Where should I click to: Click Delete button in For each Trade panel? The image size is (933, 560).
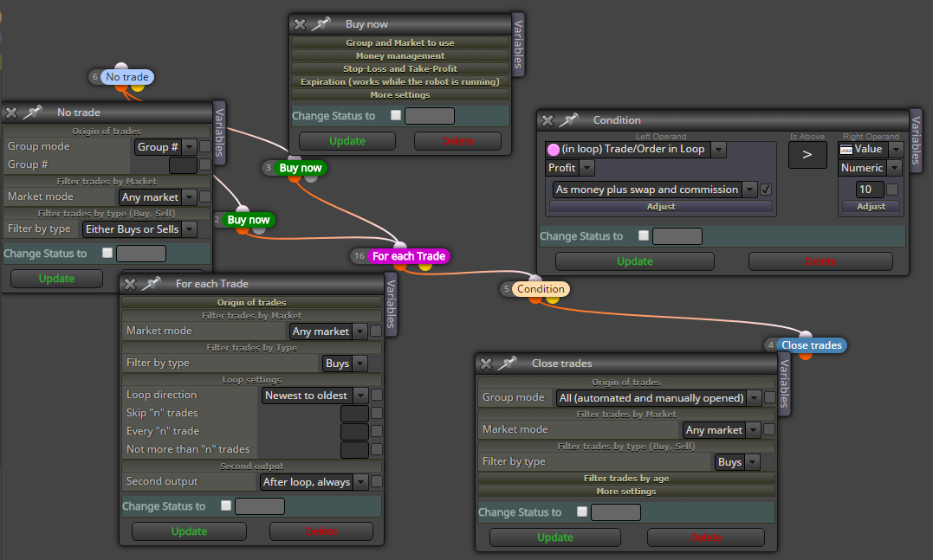(321, 531)
